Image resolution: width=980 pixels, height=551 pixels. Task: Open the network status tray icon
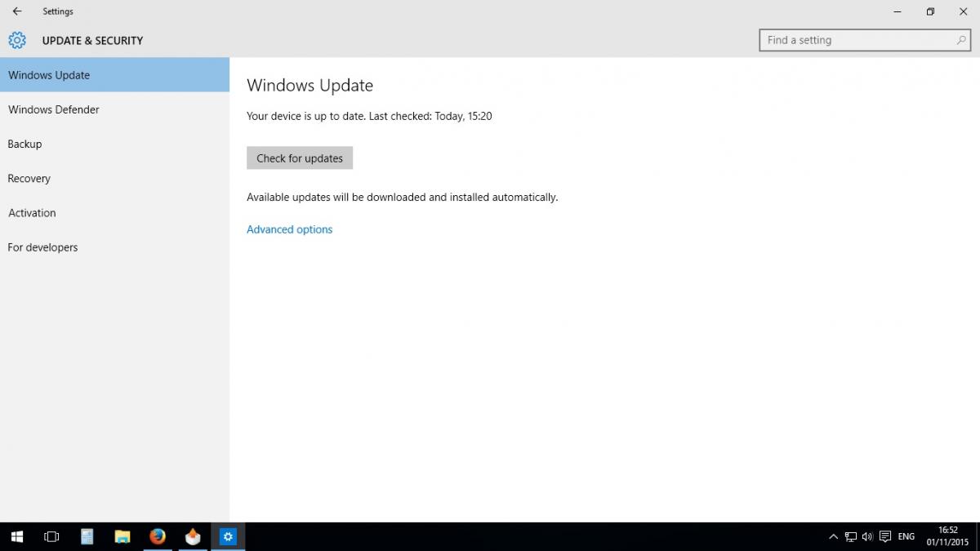click(x=850, y=536)
